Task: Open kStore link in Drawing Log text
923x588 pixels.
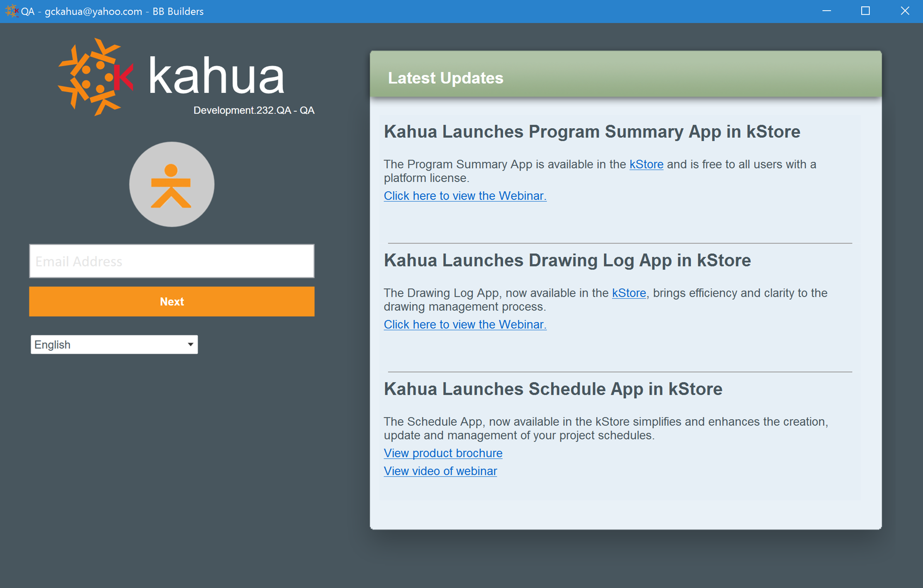Action: click(629, 293)
